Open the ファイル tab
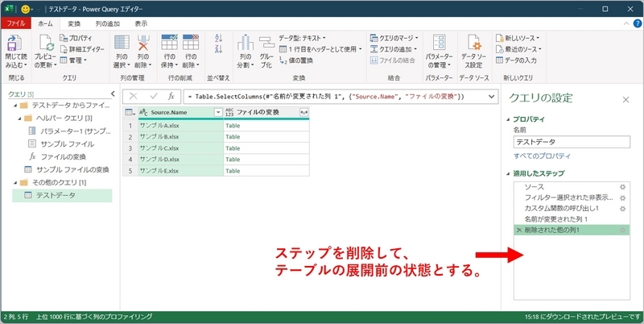This screenshot has height=324, width=644. tap(16, 23)
